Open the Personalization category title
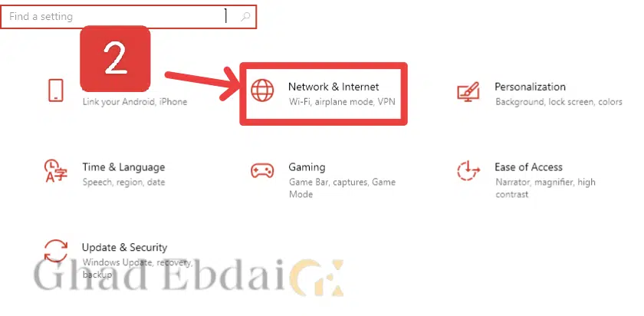The image size is (644, 316). coord(530,87)
